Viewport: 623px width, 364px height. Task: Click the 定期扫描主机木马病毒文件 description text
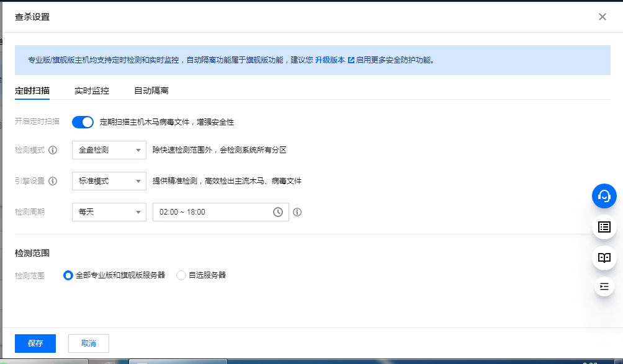(x=167, y=122)
